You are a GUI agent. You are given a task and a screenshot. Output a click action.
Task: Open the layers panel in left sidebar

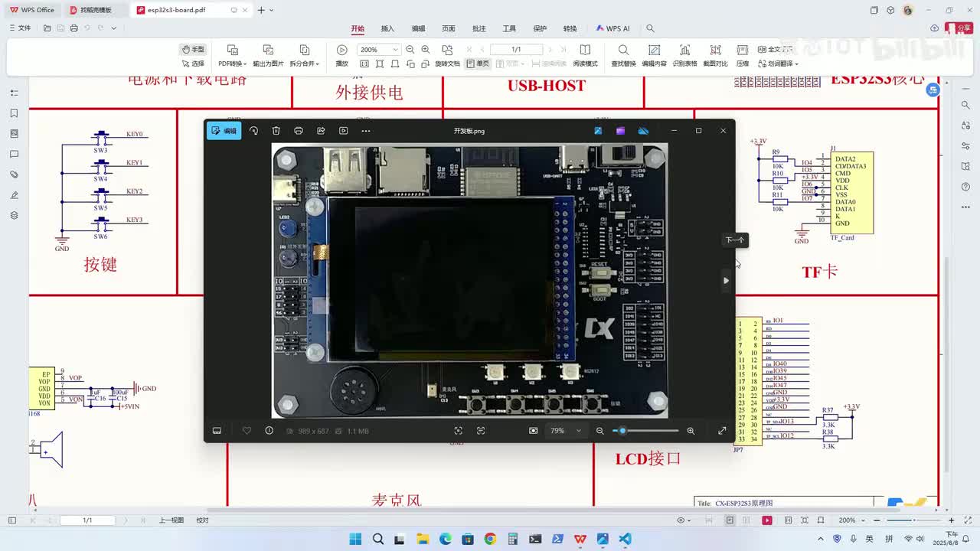tap(14, 216)
